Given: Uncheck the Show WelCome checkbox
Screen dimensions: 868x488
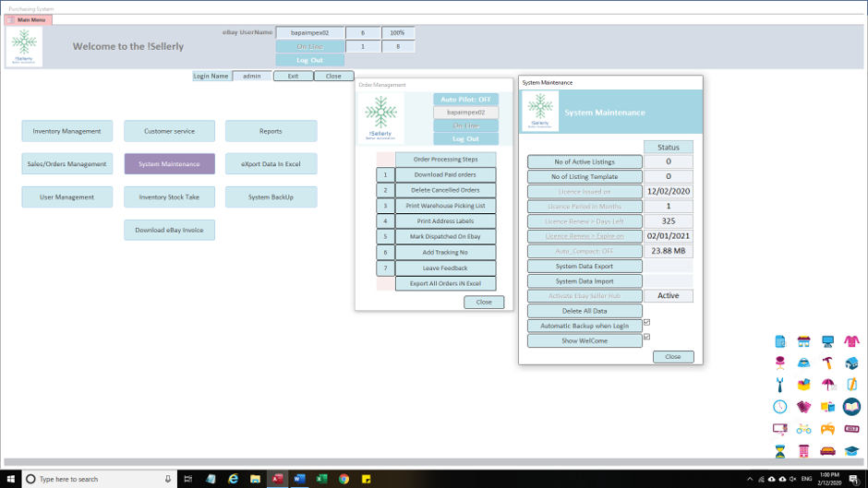Looking at the screenshot, I should tap(646, 338).
